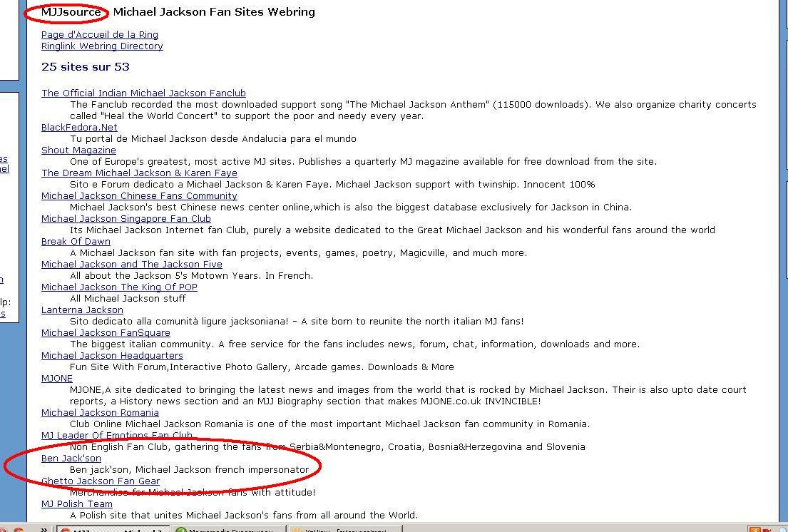Click the 'All Michael Jackson stuff' description
Screen dimensions: 788x532
[x=128, y=298]
